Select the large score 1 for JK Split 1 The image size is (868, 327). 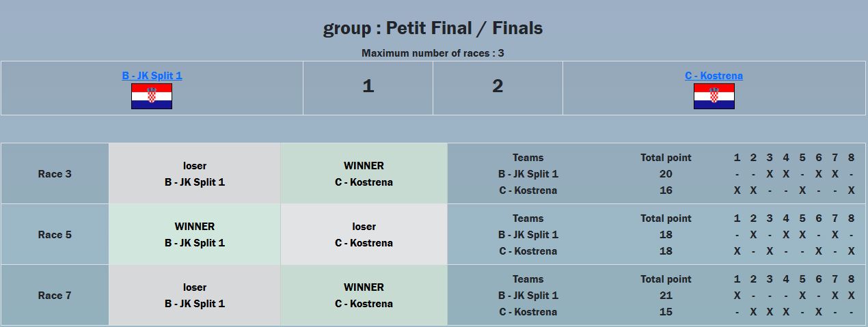pyautogui.click(x=368, y=86)
